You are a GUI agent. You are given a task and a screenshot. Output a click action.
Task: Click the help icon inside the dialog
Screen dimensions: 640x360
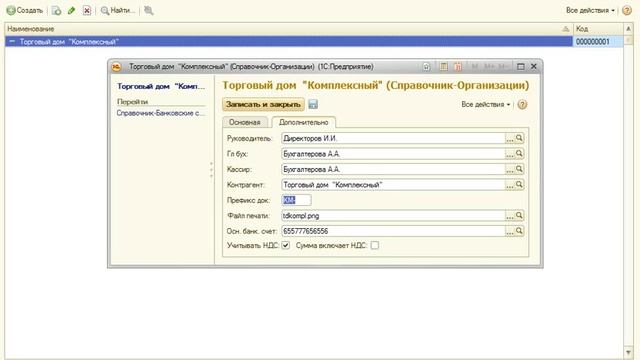click(522, 104)
